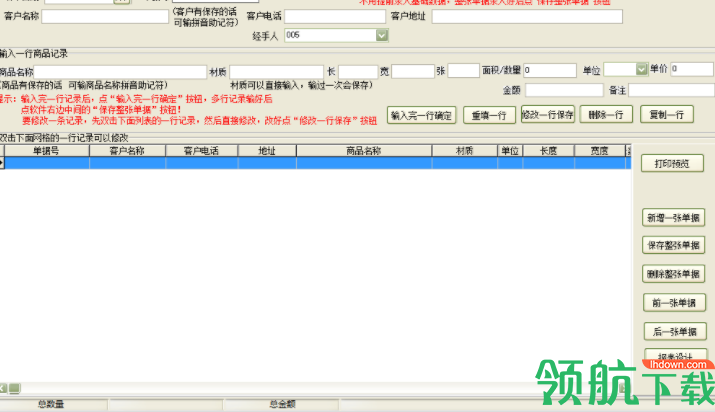Click 修改一行保存 to save row edits

pos(548,115)
